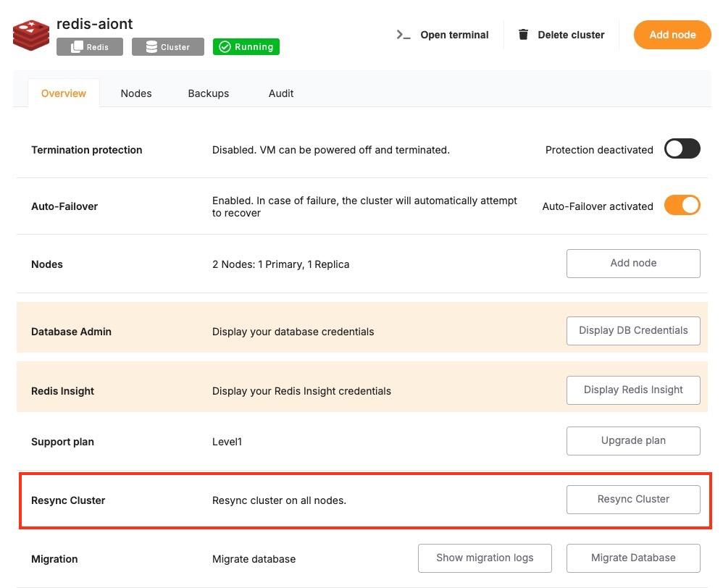Click the Redis logo icon
723x588 pixels.
pos(31,35)
